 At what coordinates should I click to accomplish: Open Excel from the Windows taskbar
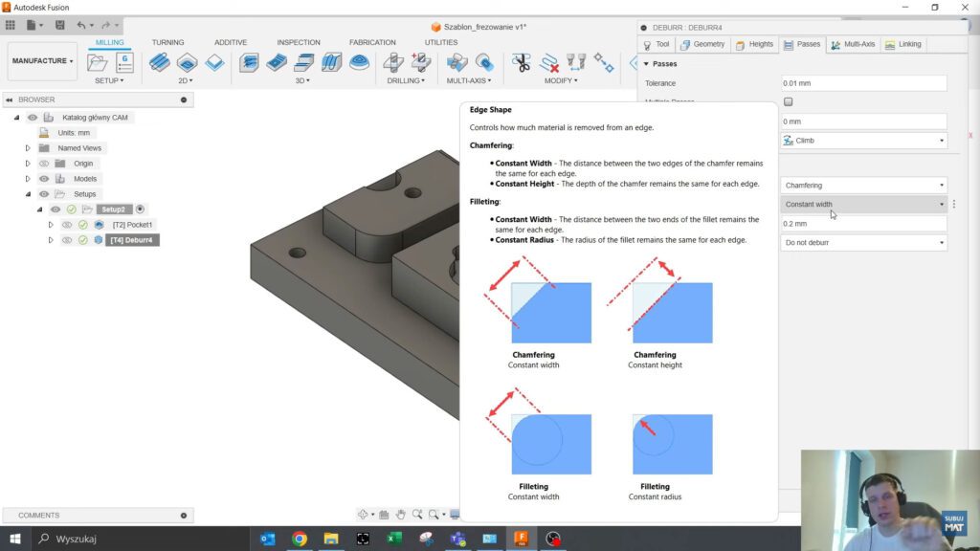[392, 539]
